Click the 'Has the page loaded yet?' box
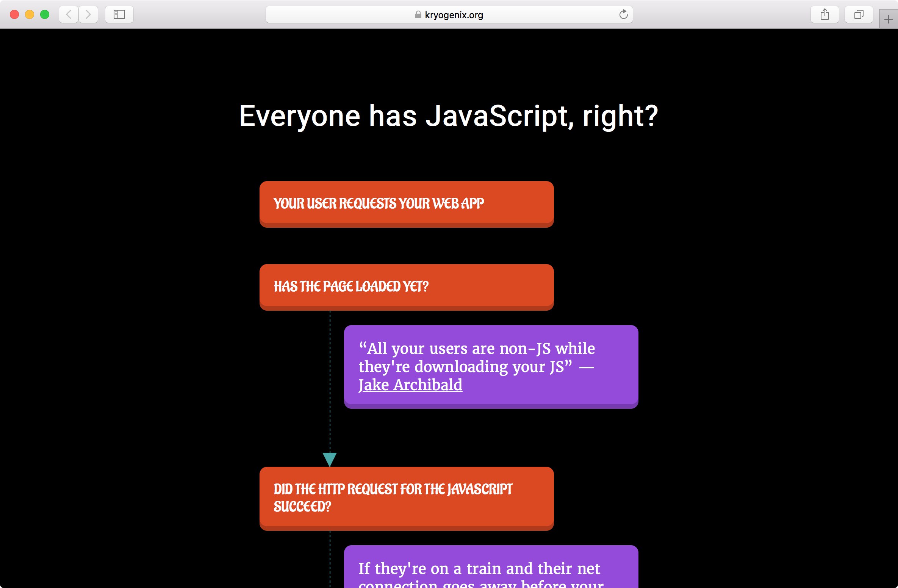This screenshot has width=898, height=588. [407, 287]
